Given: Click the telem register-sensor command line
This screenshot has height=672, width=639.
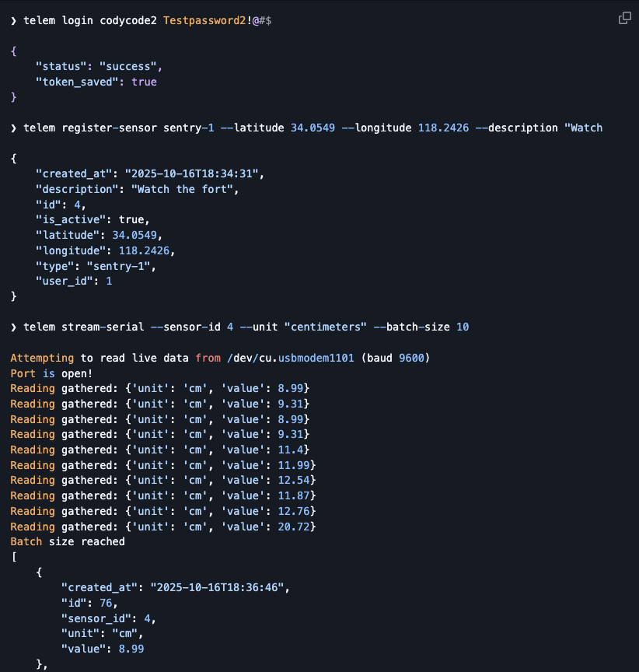Looking at the screenshot, I should pos(306,128).
